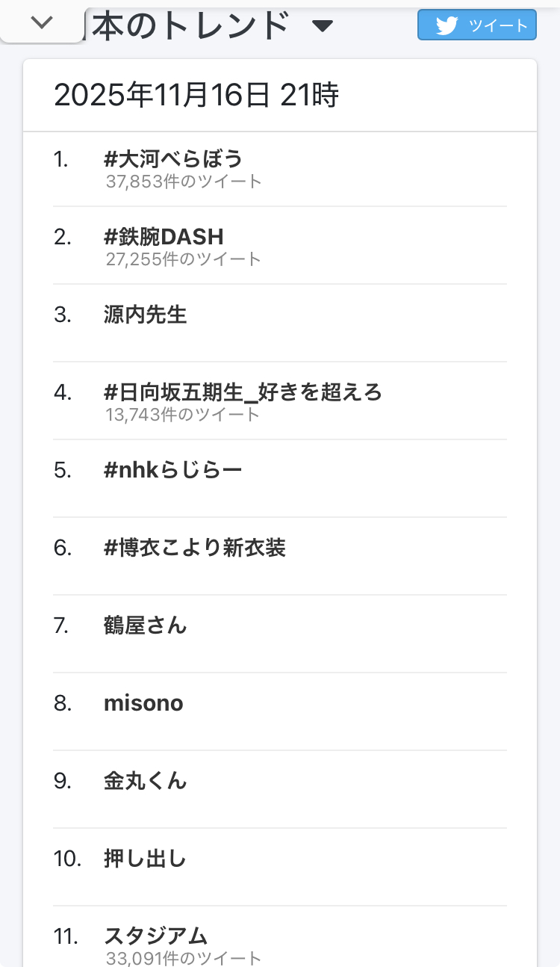Click the 37,853件のツイート count

(184, 181)
